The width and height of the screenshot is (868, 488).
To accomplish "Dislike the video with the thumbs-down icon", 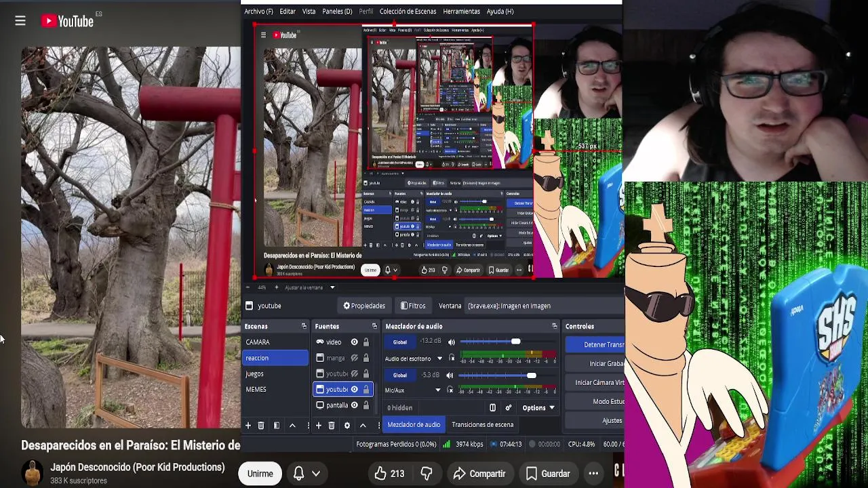I will (427, 474).
